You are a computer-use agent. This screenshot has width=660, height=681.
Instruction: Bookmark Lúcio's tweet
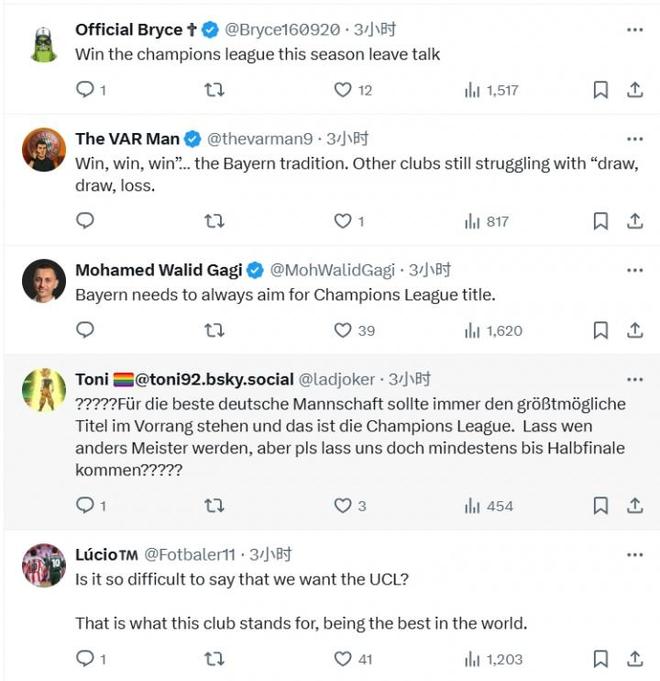(x=600, y=659)
